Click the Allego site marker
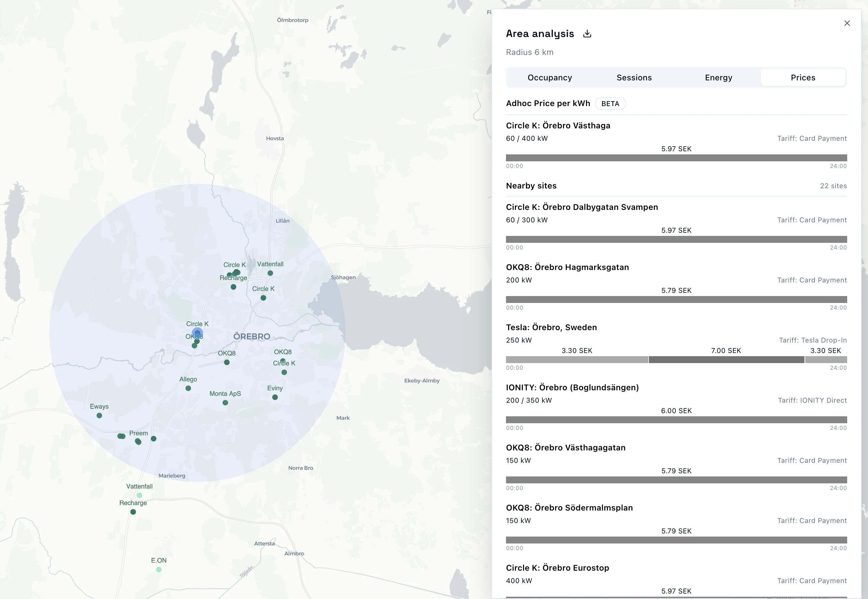The height and width of the screenshot is (599, 868). [x=188, y=389]
